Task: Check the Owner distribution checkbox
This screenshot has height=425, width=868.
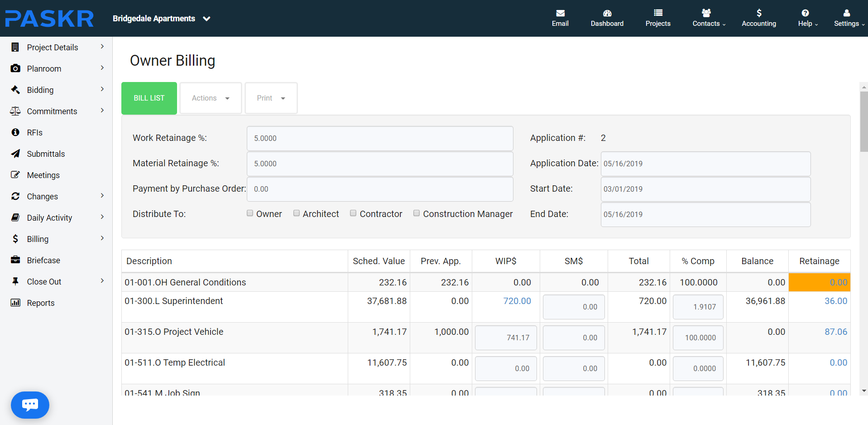Action: [250, 213]
